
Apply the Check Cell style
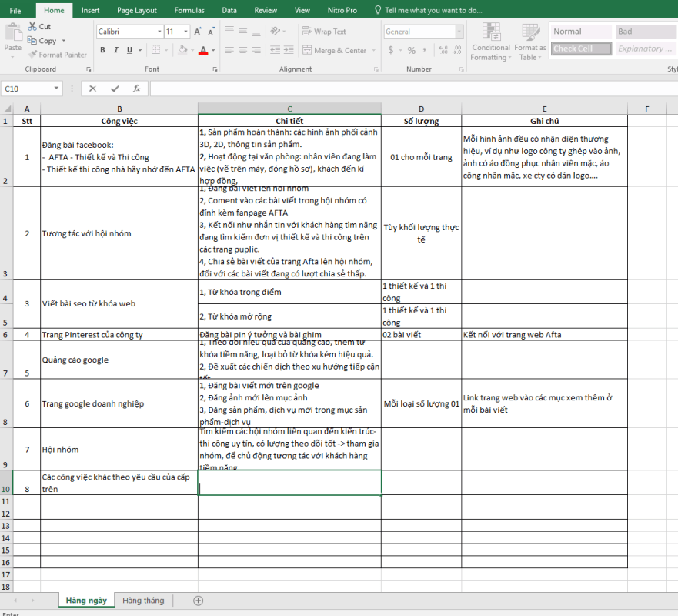pyautogui.click(x=581, y=49)
